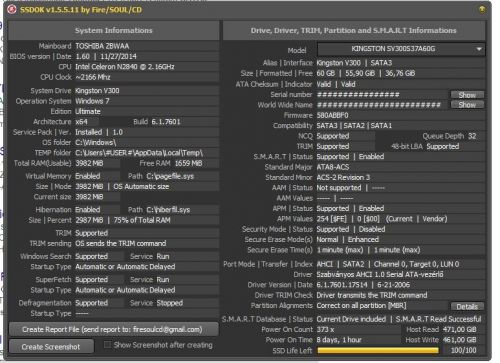Select Hibernation path C:\hiberfil.sys
The height and width of the screenshot is (363, 500).
(168, 210)
